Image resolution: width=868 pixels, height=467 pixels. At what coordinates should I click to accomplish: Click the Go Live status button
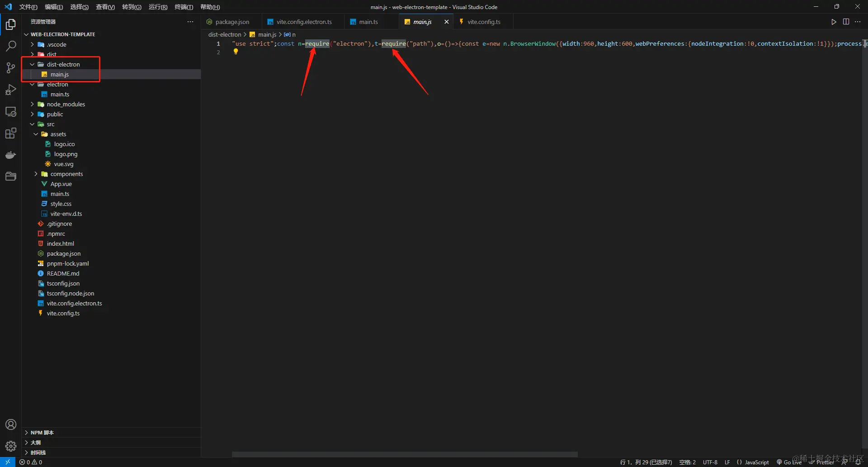[789, 462]
